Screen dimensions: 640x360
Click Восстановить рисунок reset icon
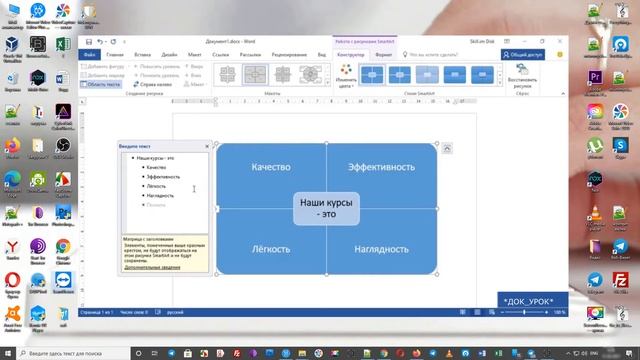pos(522,76)
